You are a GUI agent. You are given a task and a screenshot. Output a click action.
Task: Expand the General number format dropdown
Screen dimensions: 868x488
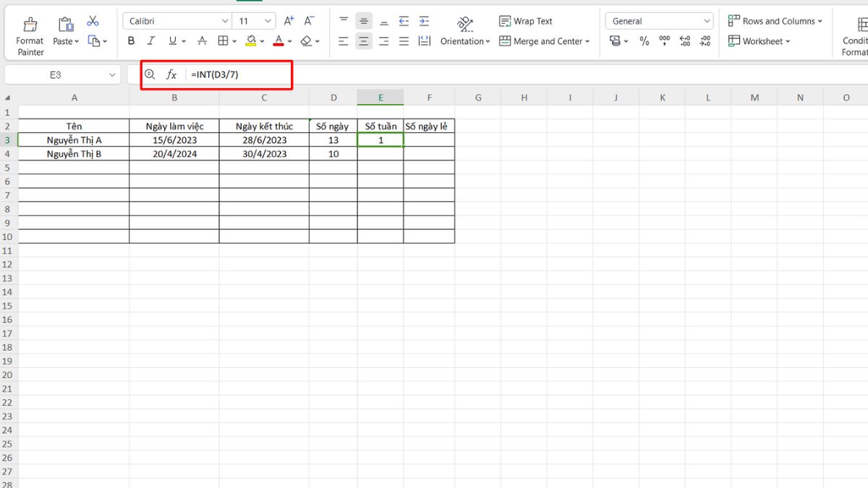[x=707, y=21]
